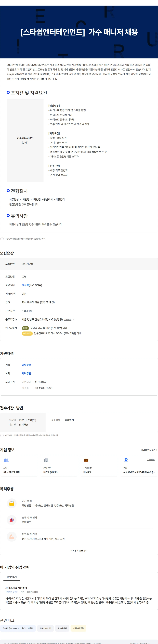Click the 전형절차 heading bullet icon
This screenshot has width=158, height=644.
[8, 191]
